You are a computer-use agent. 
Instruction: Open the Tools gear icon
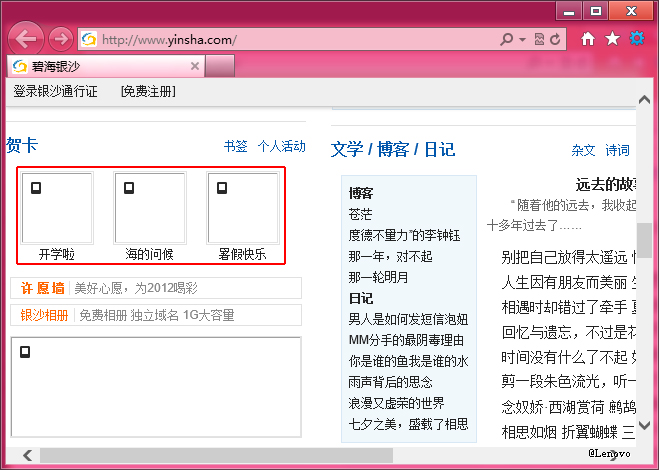coord(637,39)
